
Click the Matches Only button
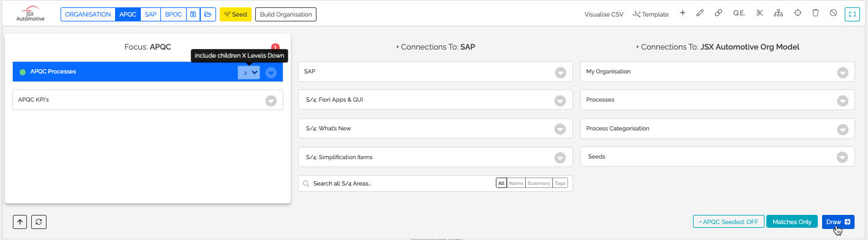coord(792,222)
